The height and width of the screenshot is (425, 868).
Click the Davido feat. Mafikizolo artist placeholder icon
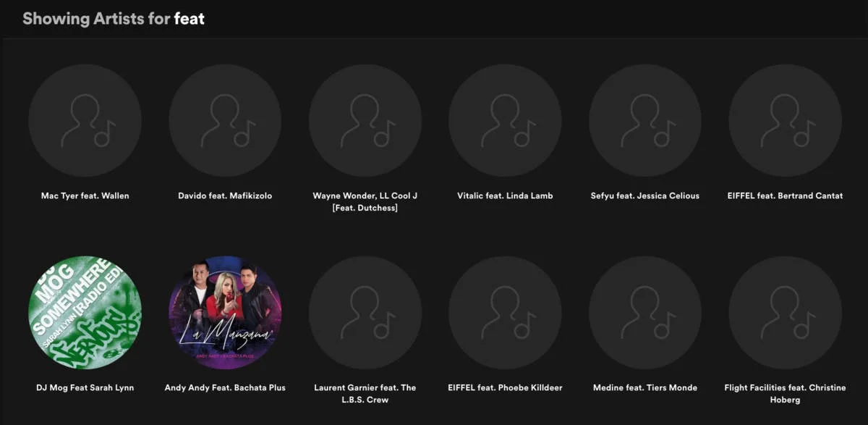225,119
